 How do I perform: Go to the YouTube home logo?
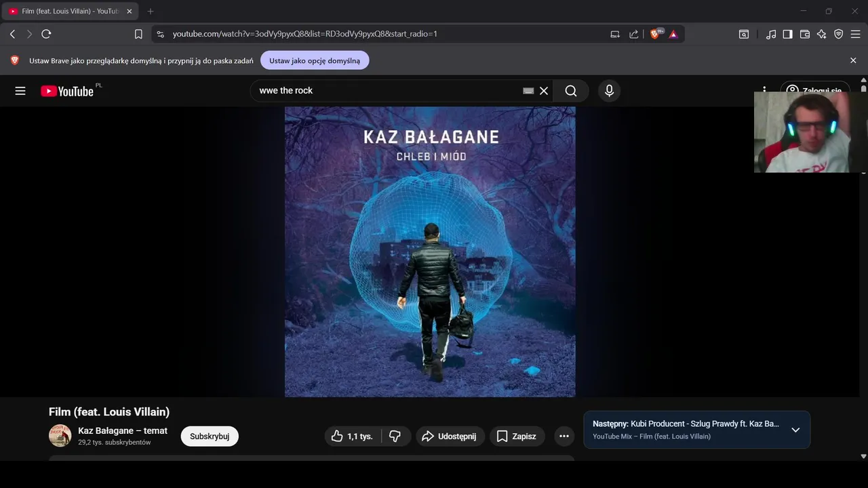pos(66,91)
